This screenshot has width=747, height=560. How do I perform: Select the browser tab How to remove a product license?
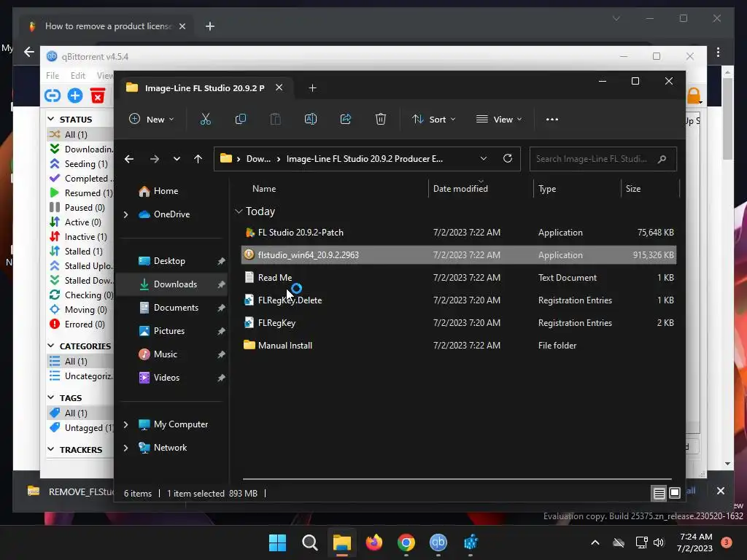click(107, 26)
